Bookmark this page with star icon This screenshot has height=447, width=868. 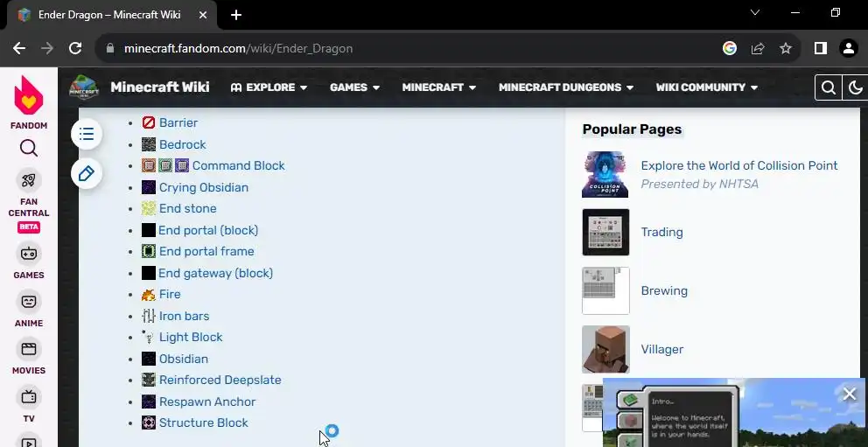pos(786,49)
